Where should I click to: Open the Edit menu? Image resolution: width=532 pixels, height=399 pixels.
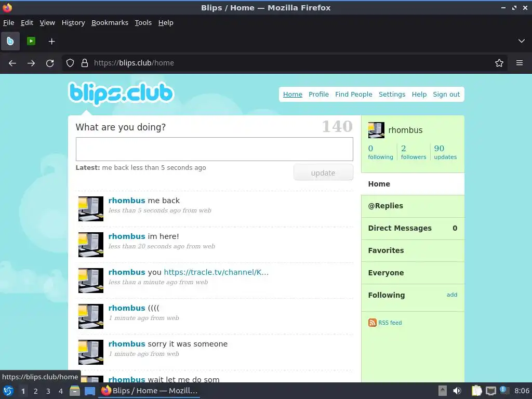tap(27, 23)
